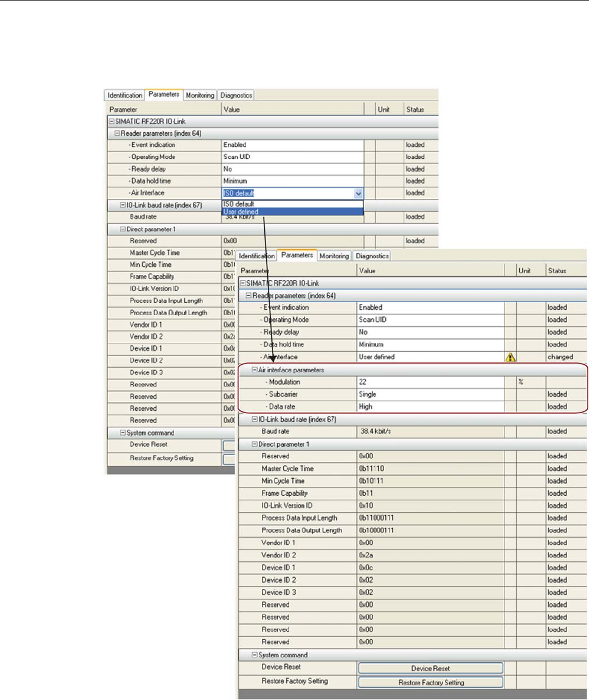The image size is (590, 700).
Task: Open Diagnostics tab in back window
Action: pos(236,95)
